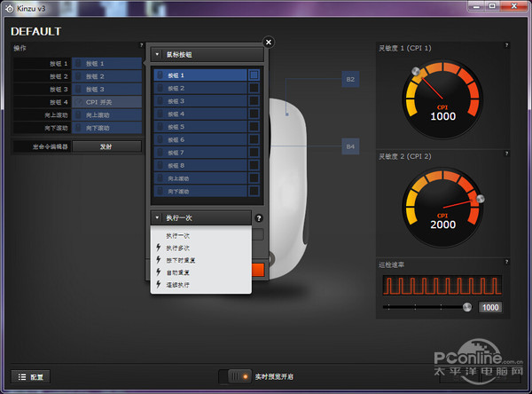Select the 向下滚动 row in popup list
Image resolution: width=532 pixels, height=394 pixels.
[200, 191]
